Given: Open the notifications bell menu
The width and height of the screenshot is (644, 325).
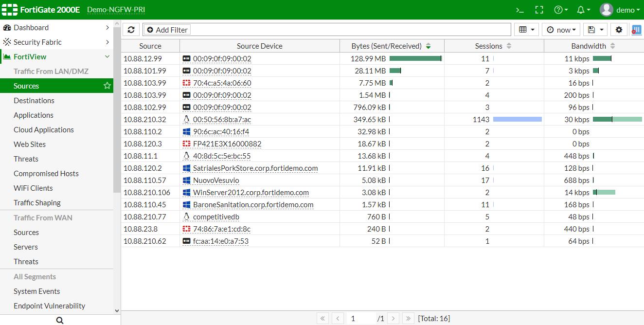Looking at the screenshot, I should (x=583, y=10).
